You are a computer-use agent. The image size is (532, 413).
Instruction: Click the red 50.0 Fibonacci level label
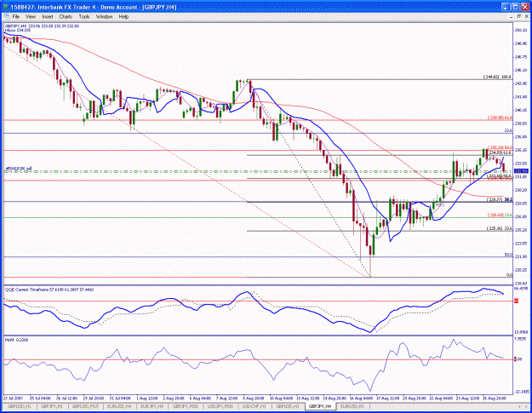point(500,147)
